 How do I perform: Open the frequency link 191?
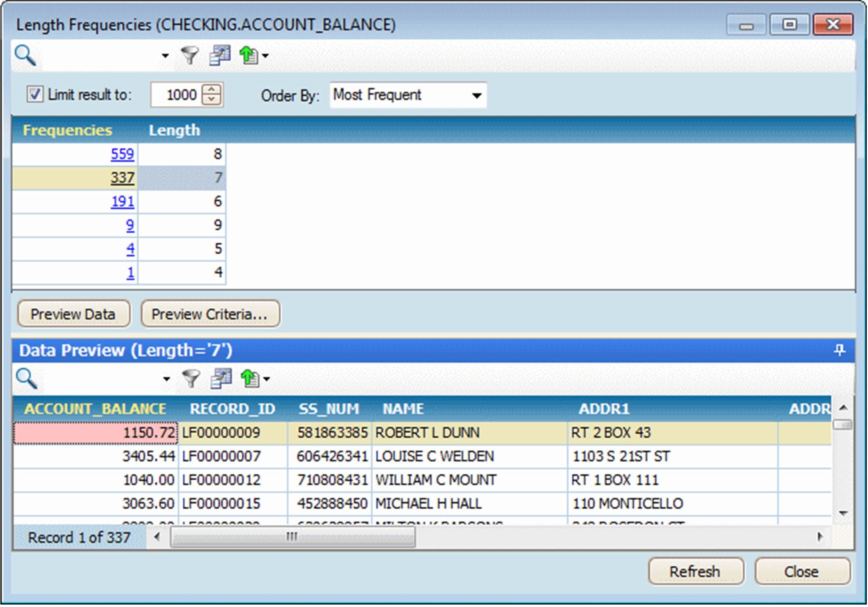point(122,202)
